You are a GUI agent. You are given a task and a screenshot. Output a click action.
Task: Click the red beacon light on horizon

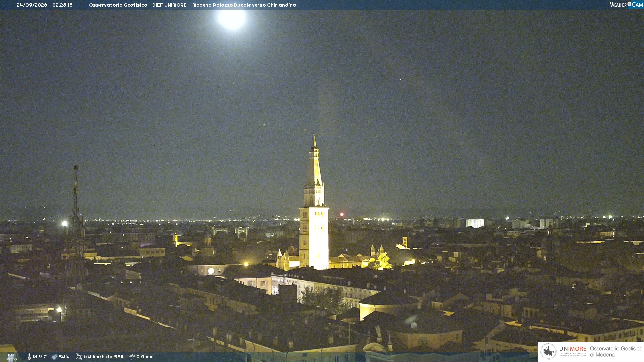pyautogui.click(x=342, y=214)
